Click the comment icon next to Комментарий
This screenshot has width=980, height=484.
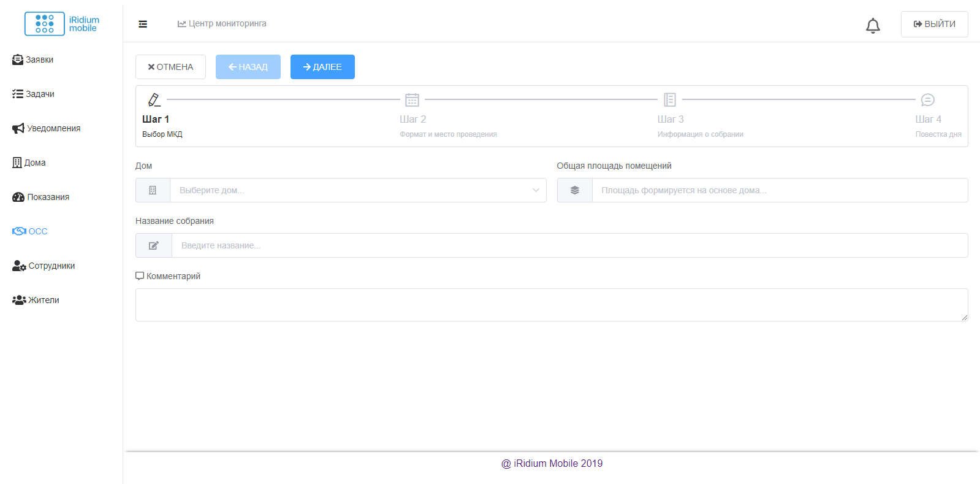140,276
